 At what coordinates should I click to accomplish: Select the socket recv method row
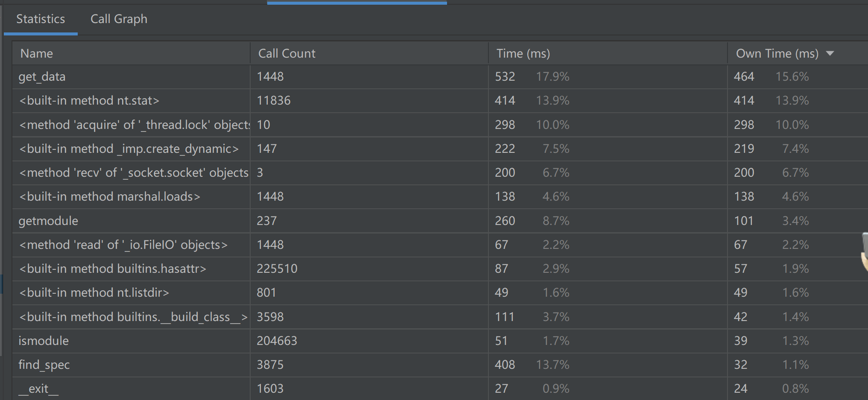pos(134,173)
